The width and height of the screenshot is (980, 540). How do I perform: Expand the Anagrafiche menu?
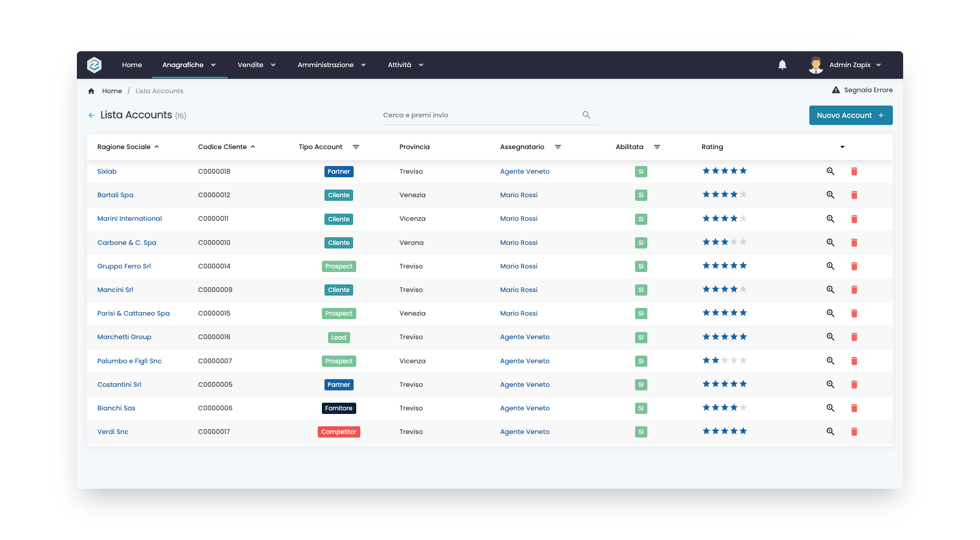tap(189, 65)
